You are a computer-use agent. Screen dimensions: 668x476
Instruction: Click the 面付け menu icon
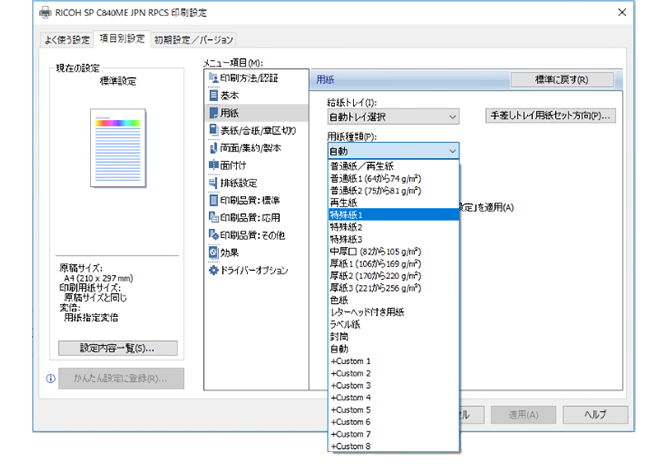[213, 165]
